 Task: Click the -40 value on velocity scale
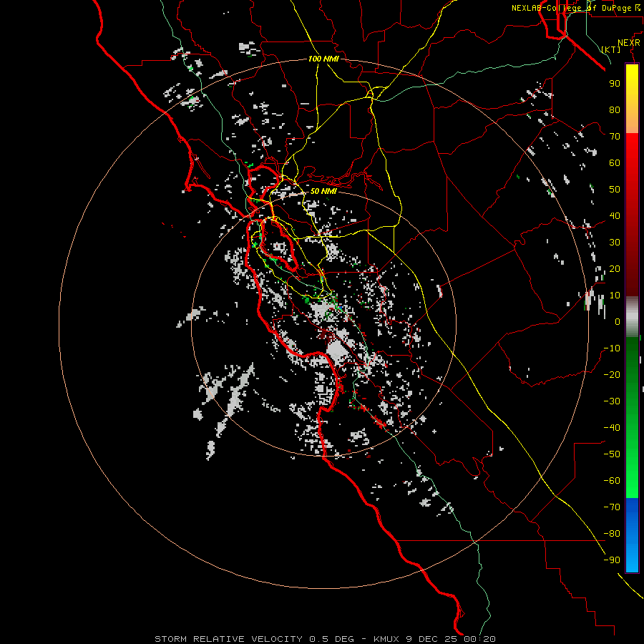612,428
